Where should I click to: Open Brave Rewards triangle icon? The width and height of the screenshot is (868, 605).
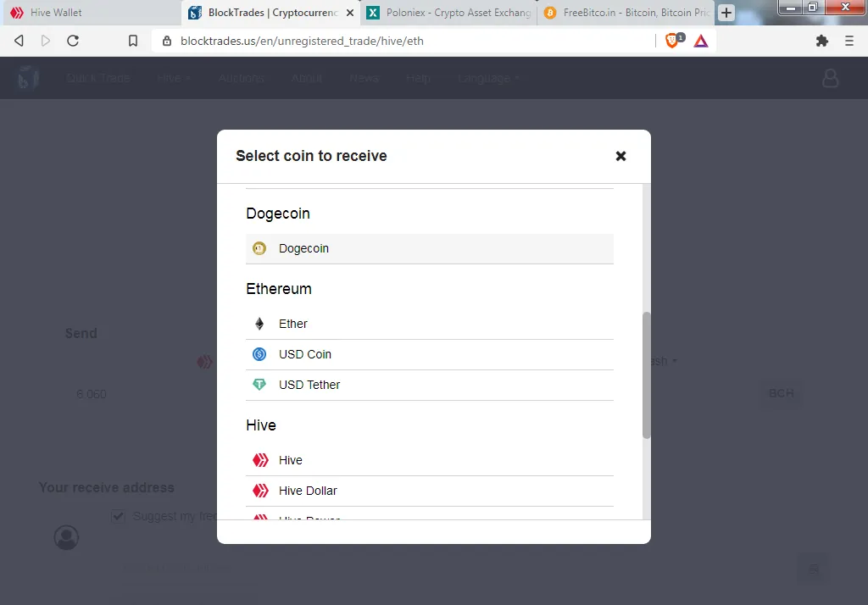click(701, 41)
